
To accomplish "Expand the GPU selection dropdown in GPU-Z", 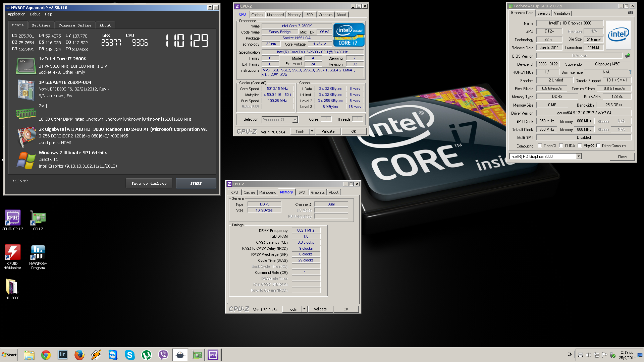I will [579, 157].
